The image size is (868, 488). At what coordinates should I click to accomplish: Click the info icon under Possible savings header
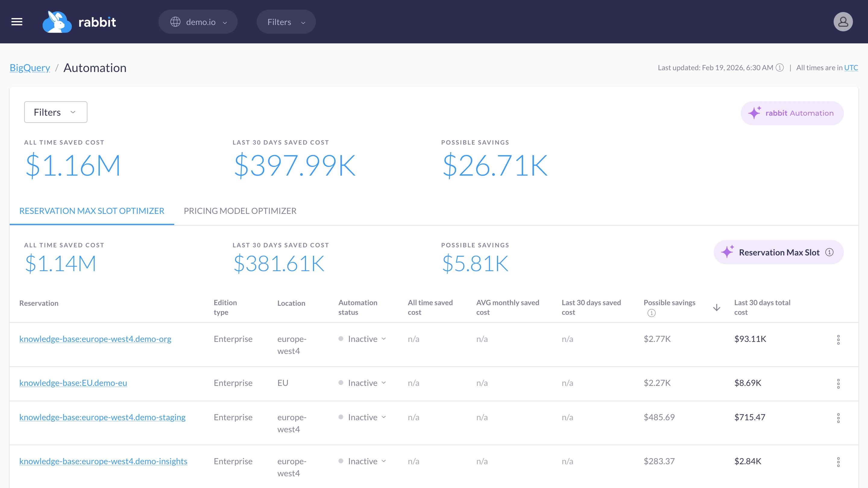click(x=652, y=313)
